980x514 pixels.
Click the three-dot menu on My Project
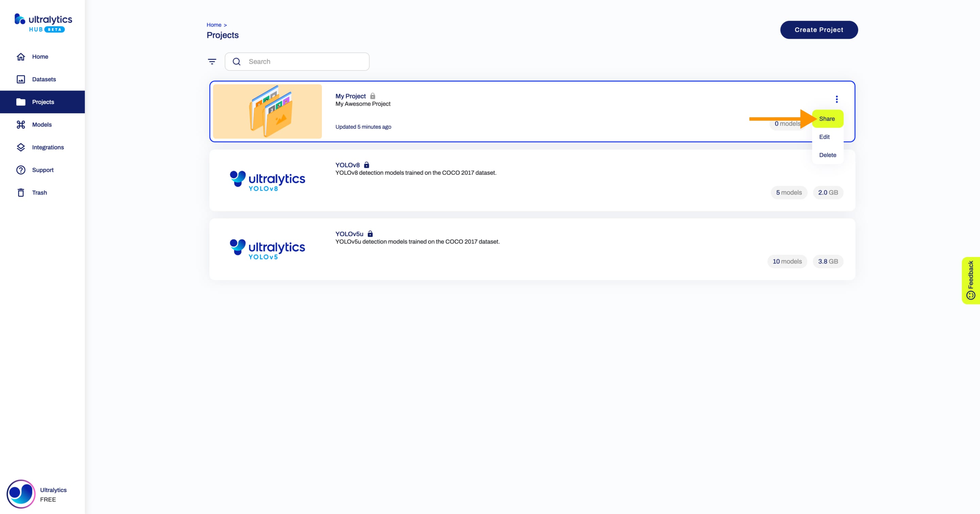point(837,99)
